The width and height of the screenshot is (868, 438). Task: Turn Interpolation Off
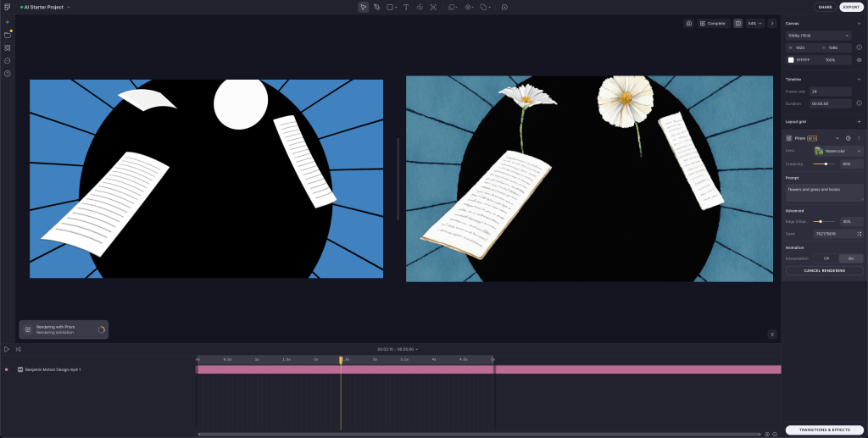[826, 258]
